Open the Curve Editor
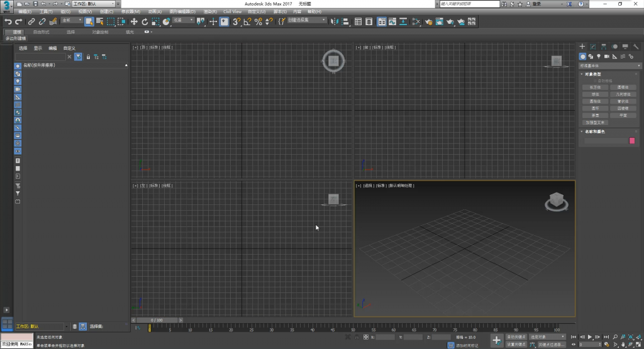 tap(392, 22)
